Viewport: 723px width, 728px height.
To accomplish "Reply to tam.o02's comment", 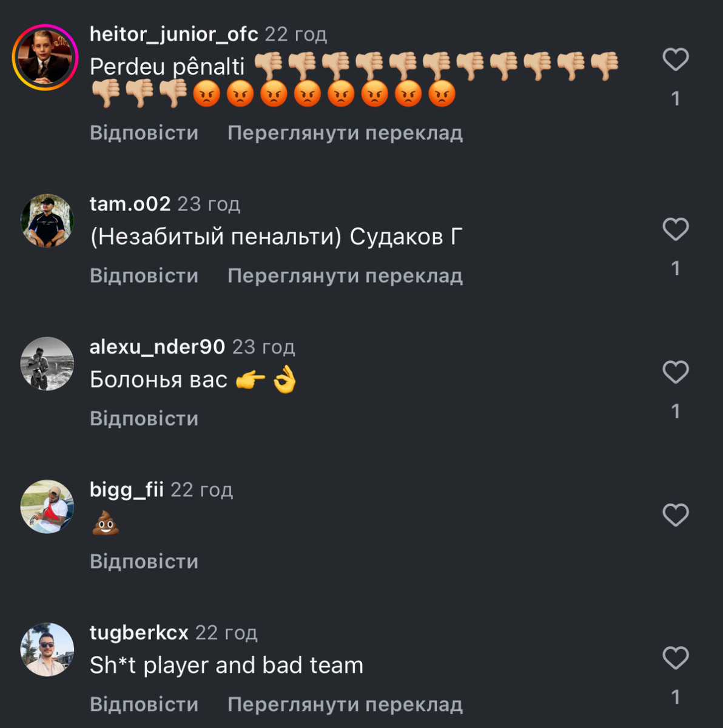I will tap(144, 275).
